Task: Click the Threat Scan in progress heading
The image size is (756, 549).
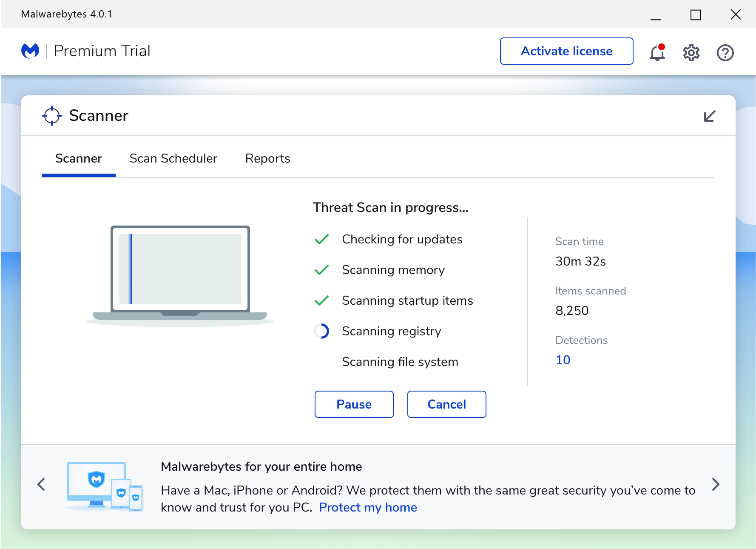Action: (x=391, y=207)
